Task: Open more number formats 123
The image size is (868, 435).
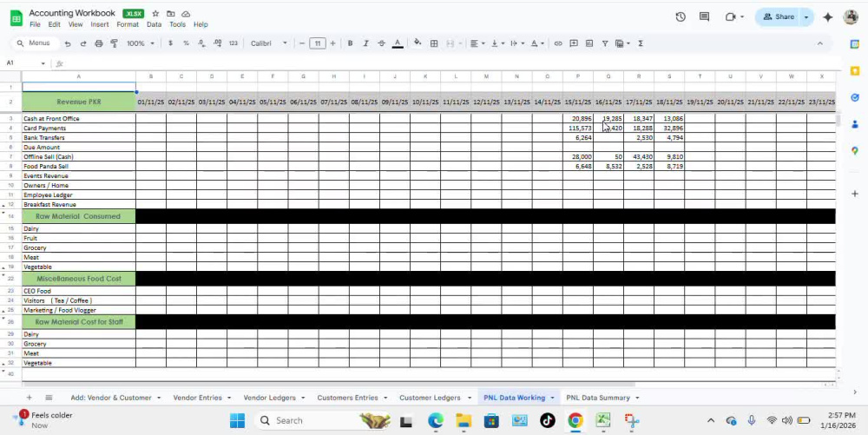Action: [x=233, y=43]
